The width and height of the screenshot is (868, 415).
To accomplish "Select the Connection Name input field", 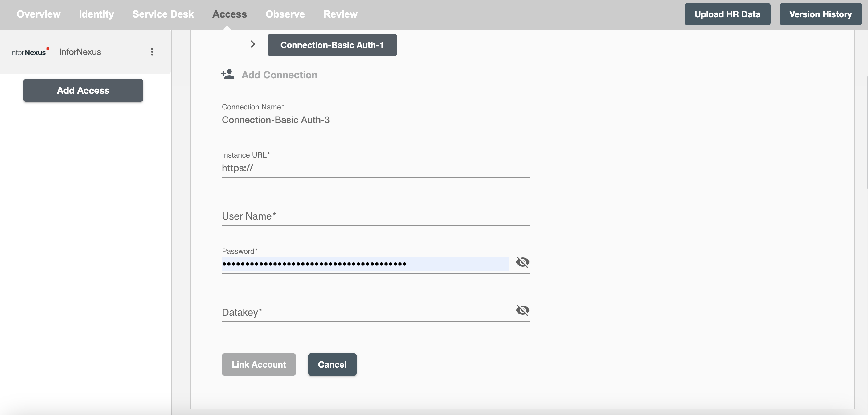I will pos(375,120).
